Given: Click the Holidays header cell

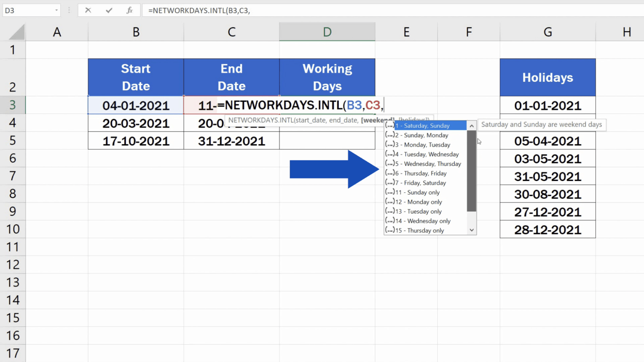Looking at the screenshot, I should coord(548,78).
